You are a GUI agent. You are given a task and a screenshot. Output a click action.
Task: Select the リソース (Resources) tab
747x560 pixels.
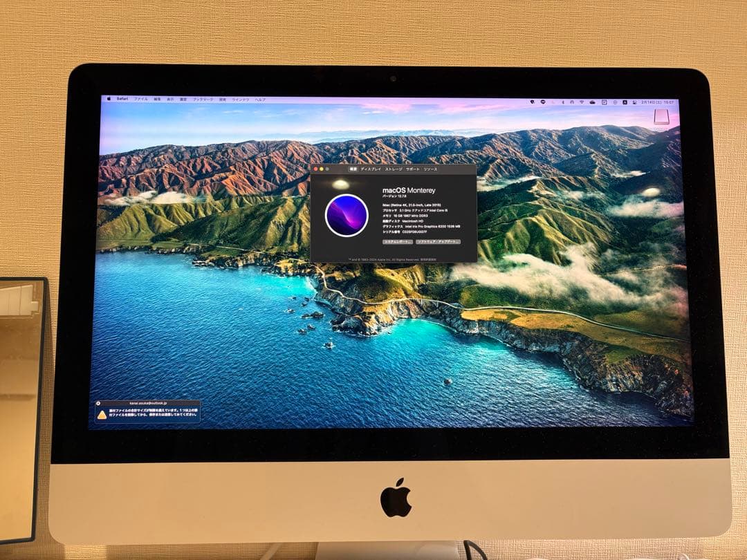click(430, 169)
